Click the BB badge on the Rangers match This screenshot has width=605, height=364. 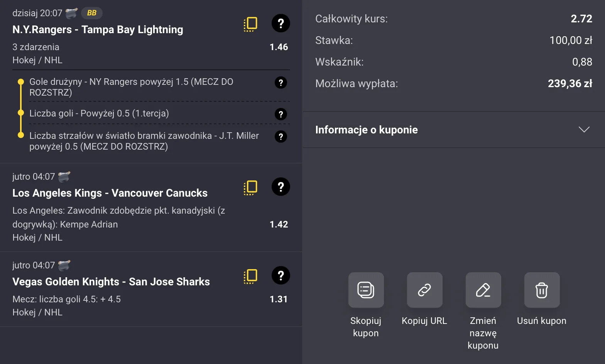[91, 13]
